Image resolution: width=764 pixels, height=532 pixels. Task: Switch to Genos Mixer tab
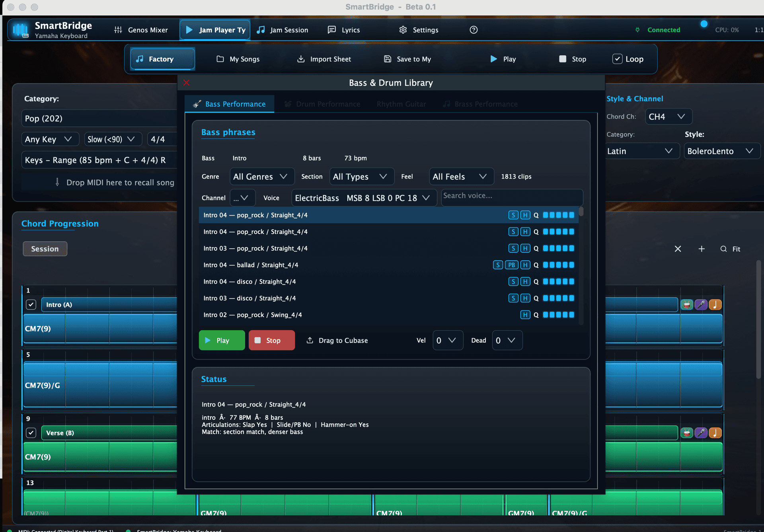click(141, 30)
